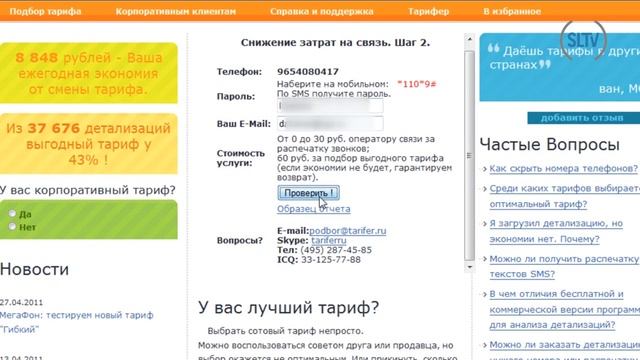Screen dimensions: 640x360
Task: Click the В избранное menu item
Action: [512, 11]
